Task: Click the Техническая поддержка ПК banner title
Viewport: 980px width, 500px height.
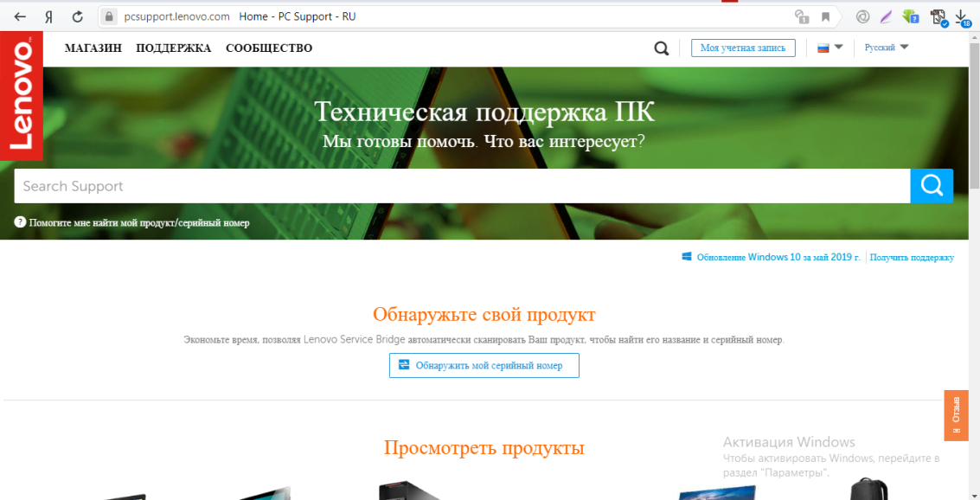Action: [x=484, y=112]
